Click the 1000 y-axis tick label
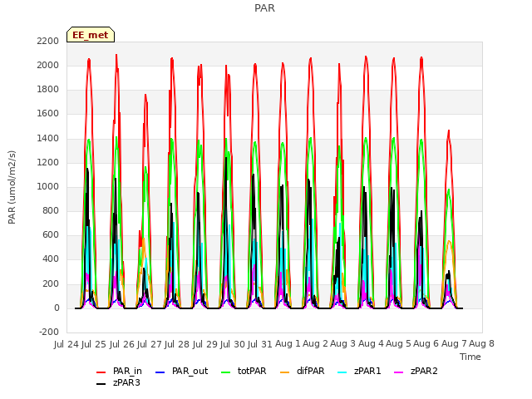The width and height of the screenshot is (532, 399). [x=48, y=186]
